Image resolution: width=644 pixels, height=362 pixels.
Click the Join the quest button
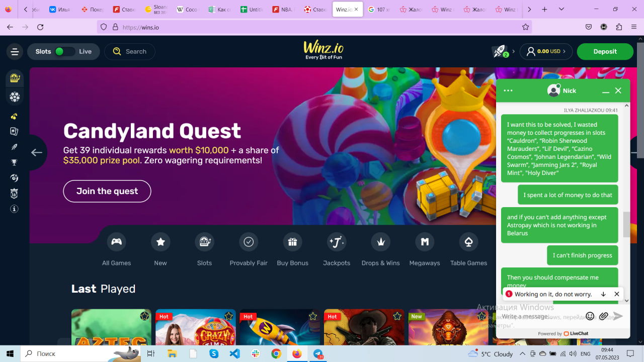coord(107,191)
